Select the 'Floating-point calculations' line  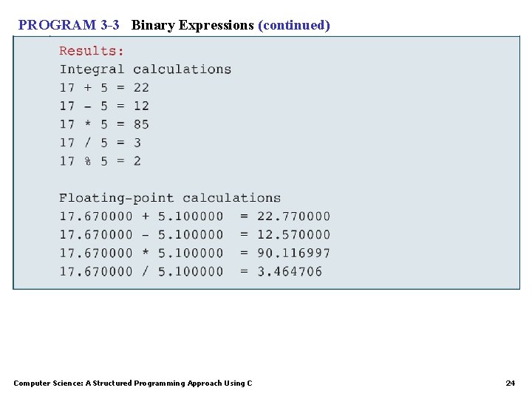click(170, 198)
